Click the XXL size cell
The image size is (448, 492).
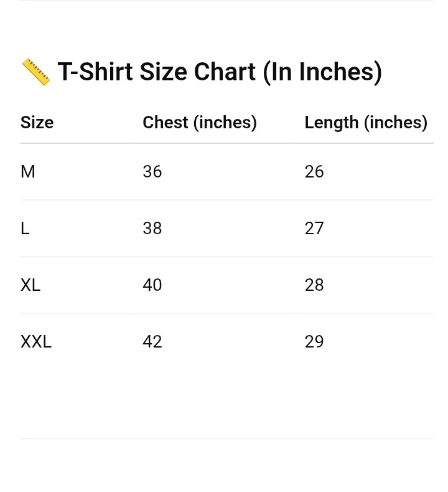coord(36,342)
